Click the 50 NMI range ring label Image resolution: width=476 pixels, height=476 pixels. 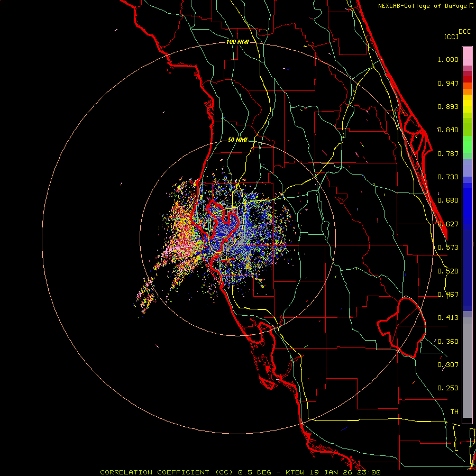click(237, 140)
